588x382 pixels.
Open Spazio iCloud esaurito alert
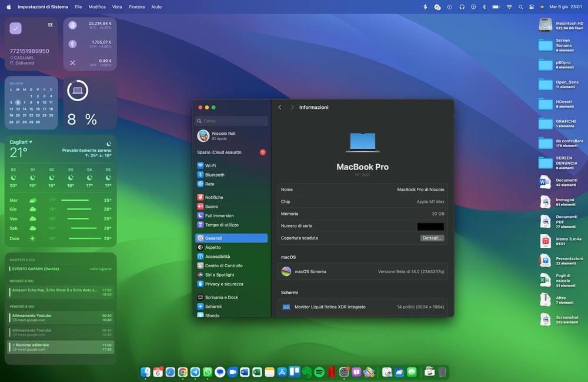231,152
